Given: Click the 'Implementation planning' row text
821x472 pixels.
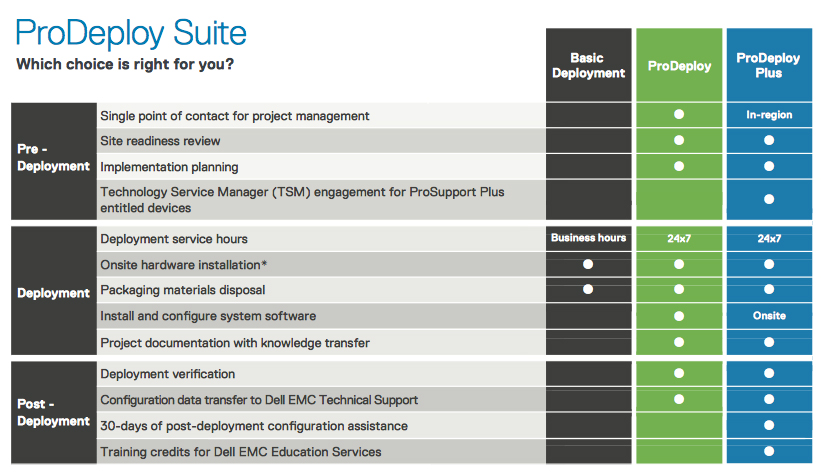Looking at the screenshot, I should (169, 167).
